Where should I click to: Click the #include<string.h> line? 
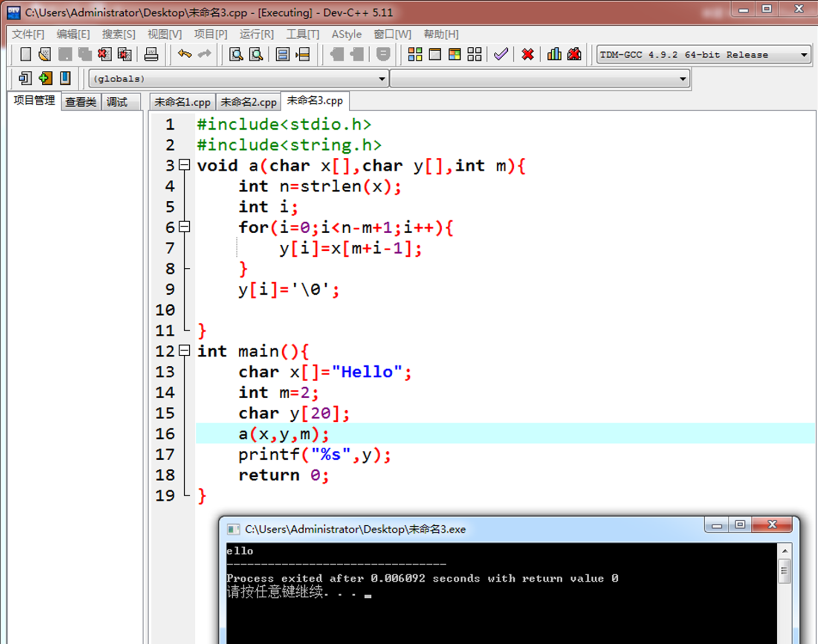click(x=289, y=145)
